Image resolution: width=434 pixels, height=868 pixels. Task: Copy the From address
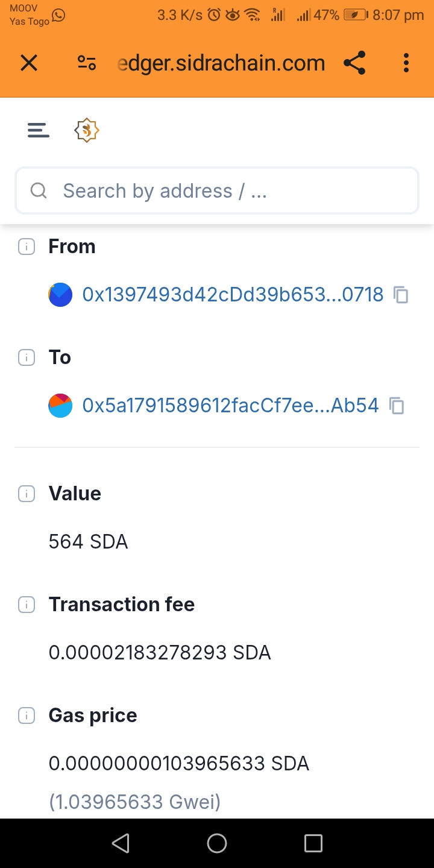[401, 295]
